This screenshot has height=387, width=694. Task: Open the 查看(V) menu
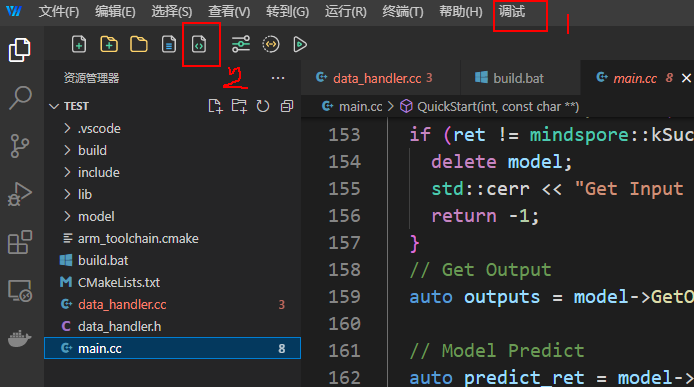coord(229,12)
